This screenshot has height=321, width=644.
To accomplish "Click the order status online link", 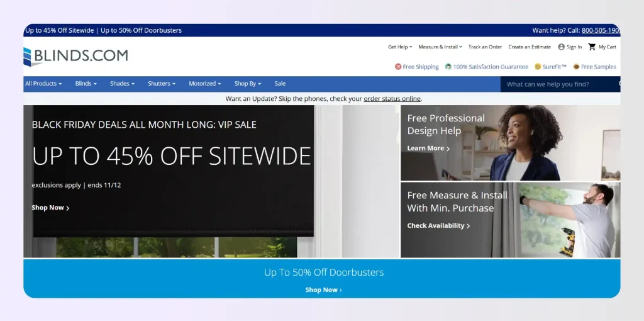I will [392, 99].
